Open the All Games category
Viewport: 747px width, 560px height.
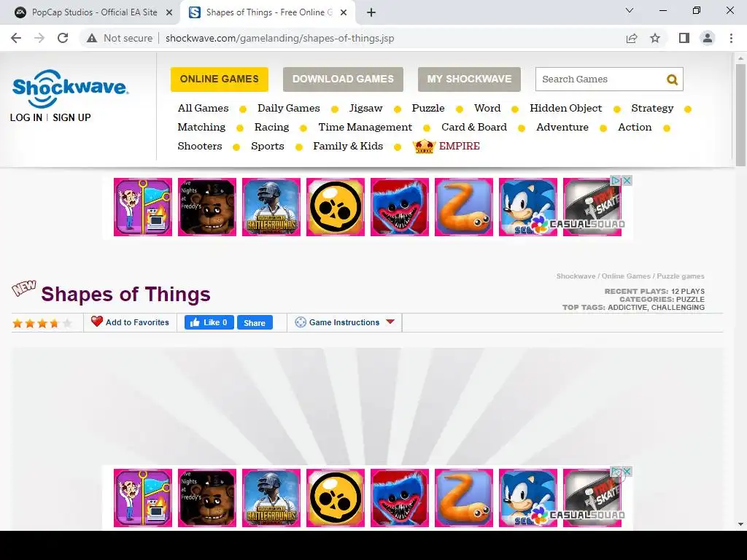(x=203, y=108)
